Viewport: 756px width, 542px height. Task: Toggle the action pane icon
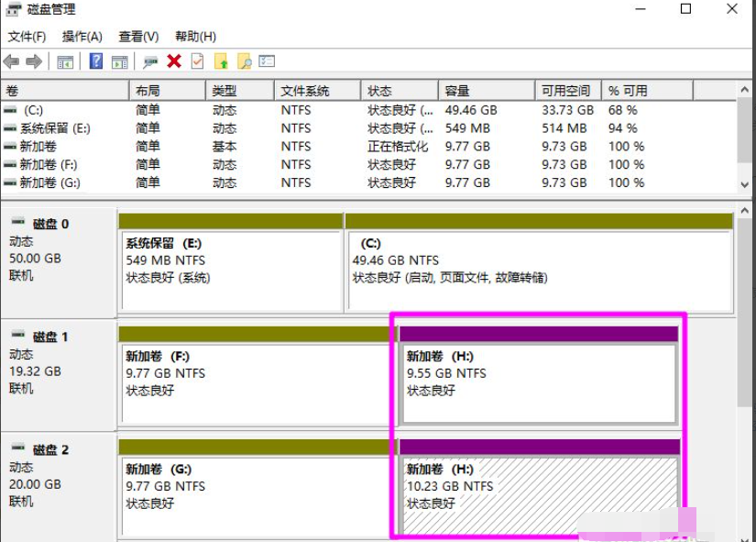pyautogui.click(x=118, y=62)
